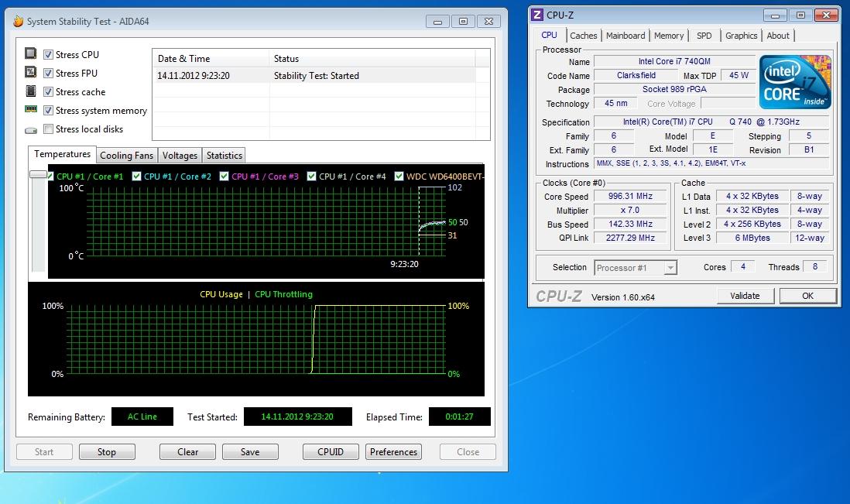Click the FPU icon beside Stress FPU
This screenshot has height=504, width=850.
31,72
